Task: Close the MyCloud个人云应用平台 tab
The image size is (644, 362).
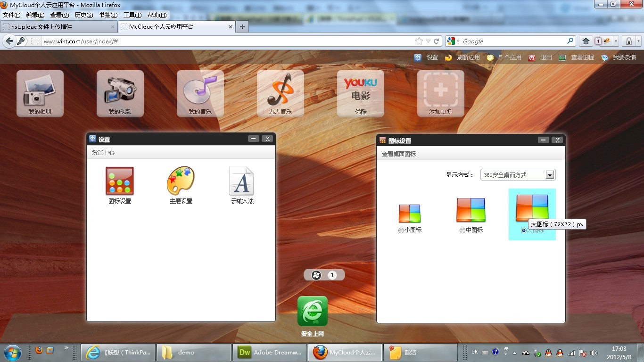Action: click(231, 27)
